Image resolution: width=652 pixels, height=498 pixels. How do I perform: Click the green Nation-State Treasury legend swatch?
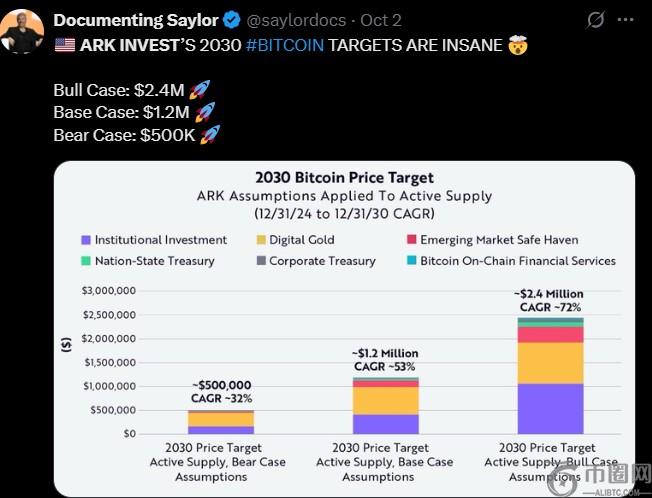87,261
